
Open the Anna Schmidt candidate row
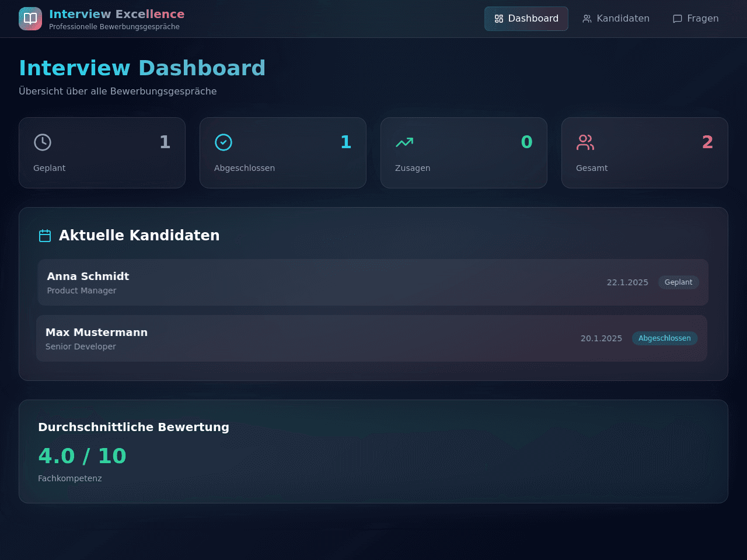[373, 282]
